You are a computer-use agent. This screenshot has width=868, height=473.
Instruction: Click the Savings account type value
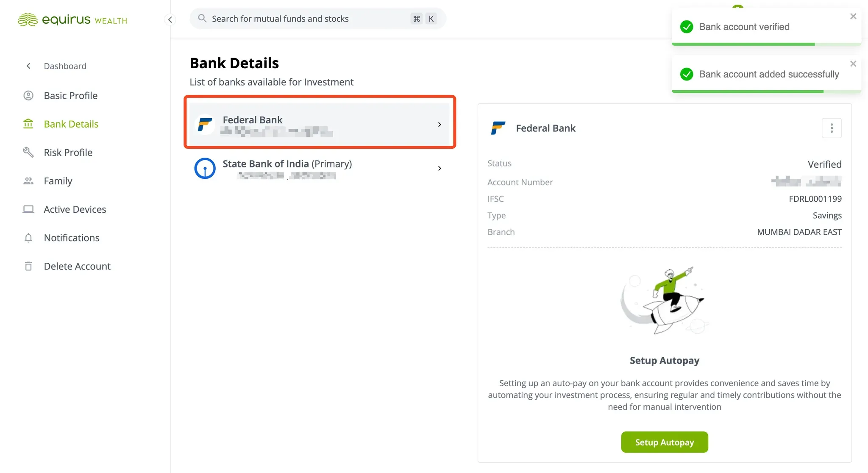(827, 216)
